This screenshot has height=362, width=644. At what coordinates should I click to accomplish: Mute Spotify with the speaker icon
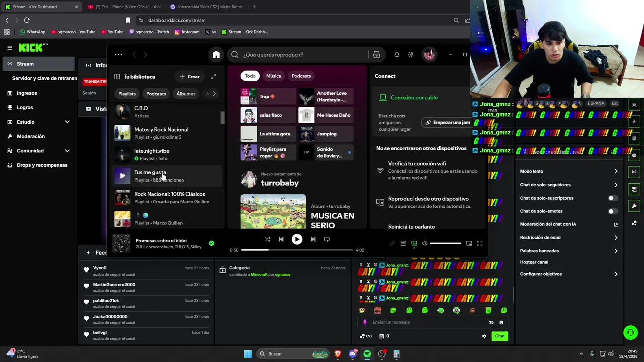(x=425, y=243)
